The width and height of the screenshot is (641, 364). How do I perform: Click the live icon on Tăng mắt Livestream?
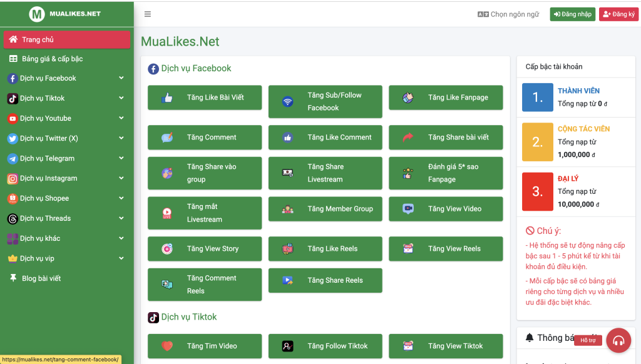pos(167,213)
